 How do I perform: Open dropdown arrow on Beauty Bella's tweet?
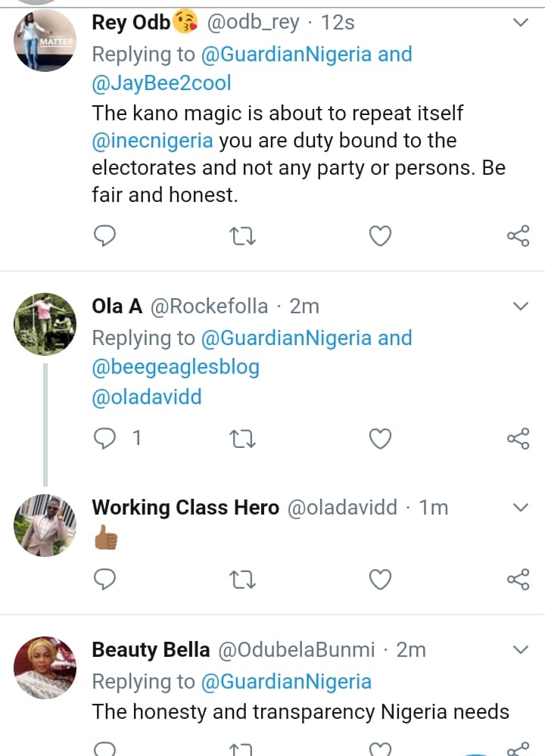tap(521, 650)
